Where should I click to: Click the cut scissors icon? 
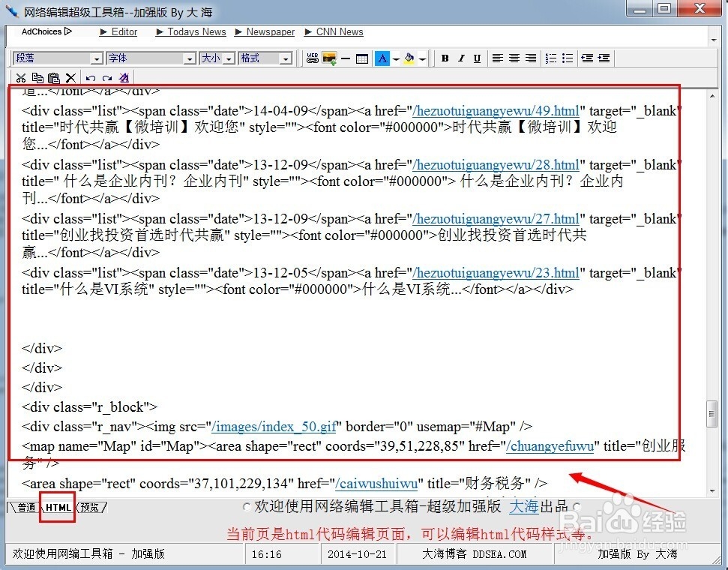point(21,78)
